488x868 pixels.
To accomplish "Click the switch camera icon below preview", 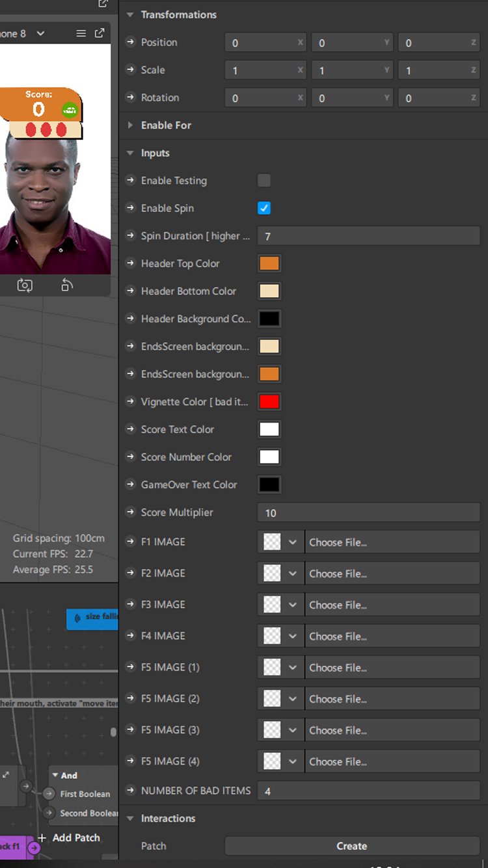I will 25,285.
